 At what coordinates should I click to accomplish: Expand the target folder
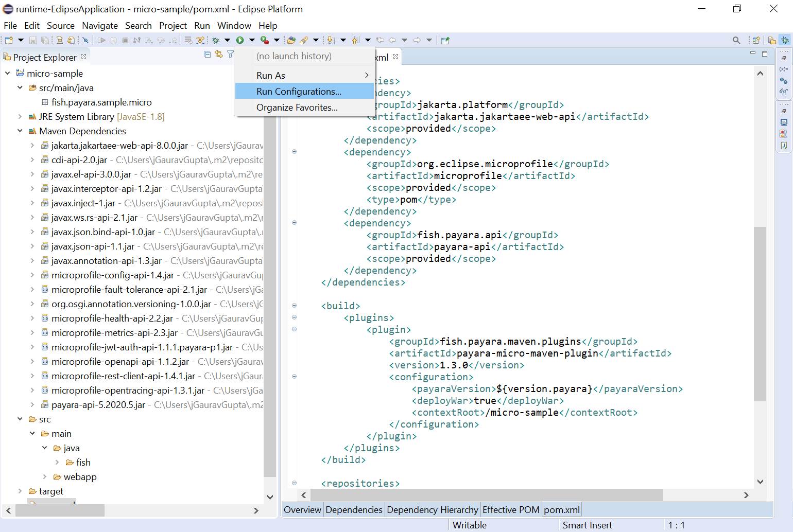tap(20, 491)
